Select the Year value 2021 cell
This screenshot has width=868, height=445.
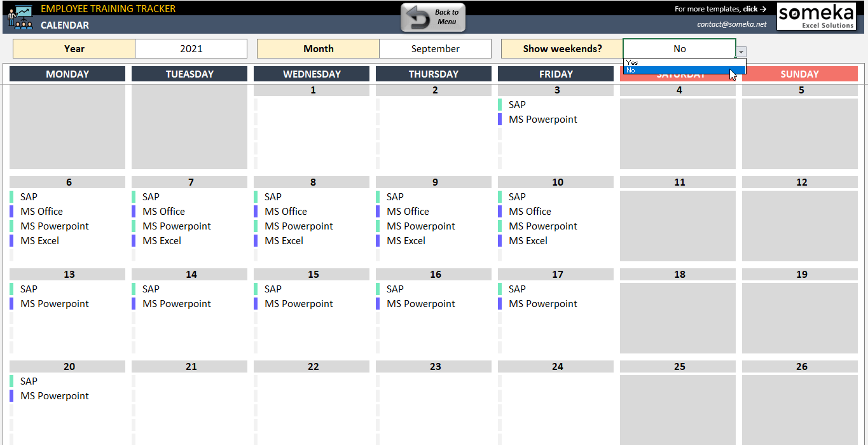[x=191, y=49]
